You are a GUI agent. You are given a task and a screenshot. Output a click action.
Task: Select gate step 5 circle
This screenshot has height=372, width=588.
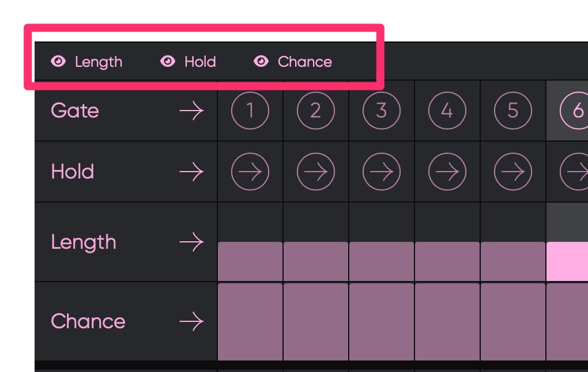(x=512, y=111)
